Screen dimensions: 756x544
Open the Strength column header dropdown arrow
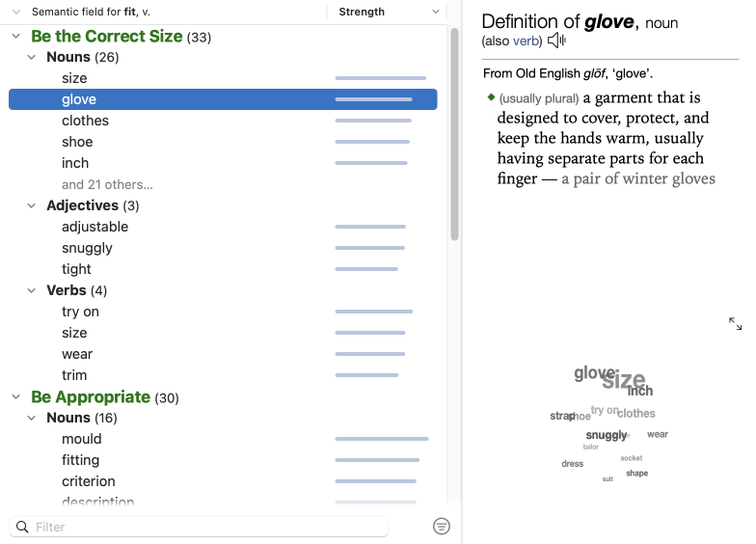point(436,12)
